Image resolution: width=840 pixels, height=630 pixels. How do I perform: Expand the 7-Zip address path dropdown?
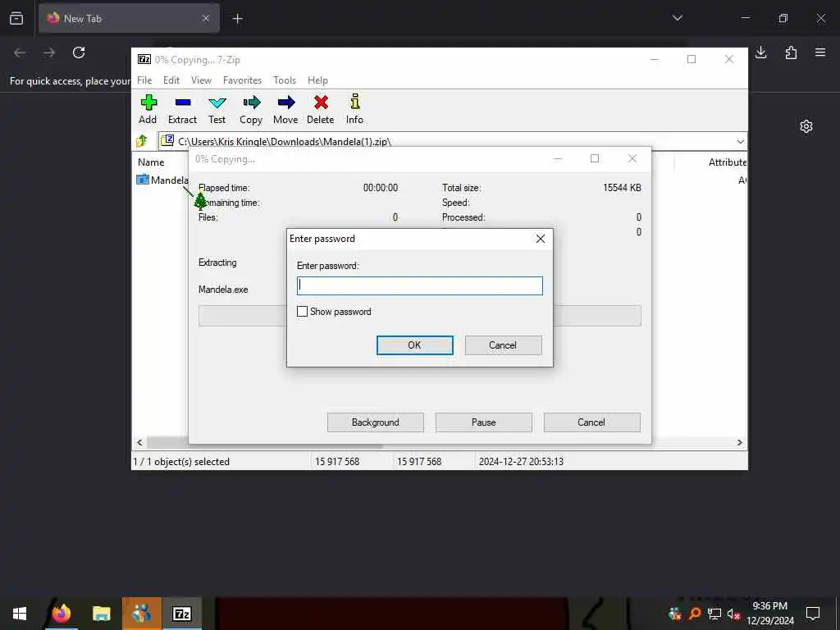[740, 141]
